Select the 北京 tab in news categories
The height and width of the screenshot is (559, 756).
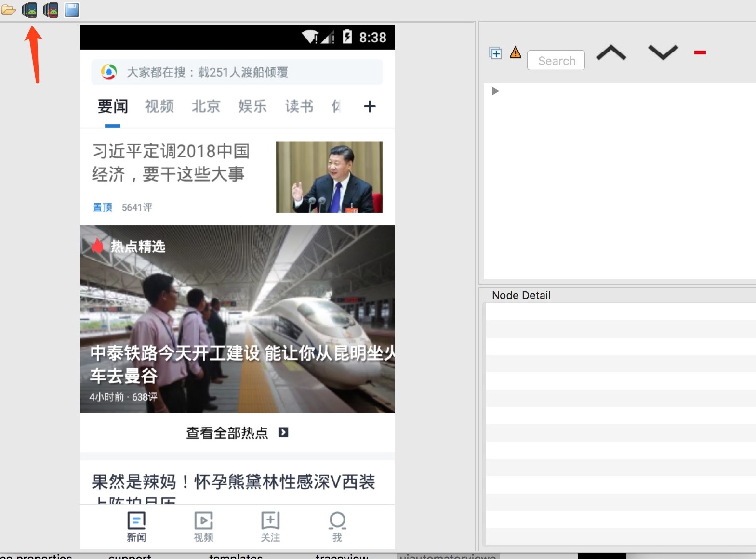point(206,106)
